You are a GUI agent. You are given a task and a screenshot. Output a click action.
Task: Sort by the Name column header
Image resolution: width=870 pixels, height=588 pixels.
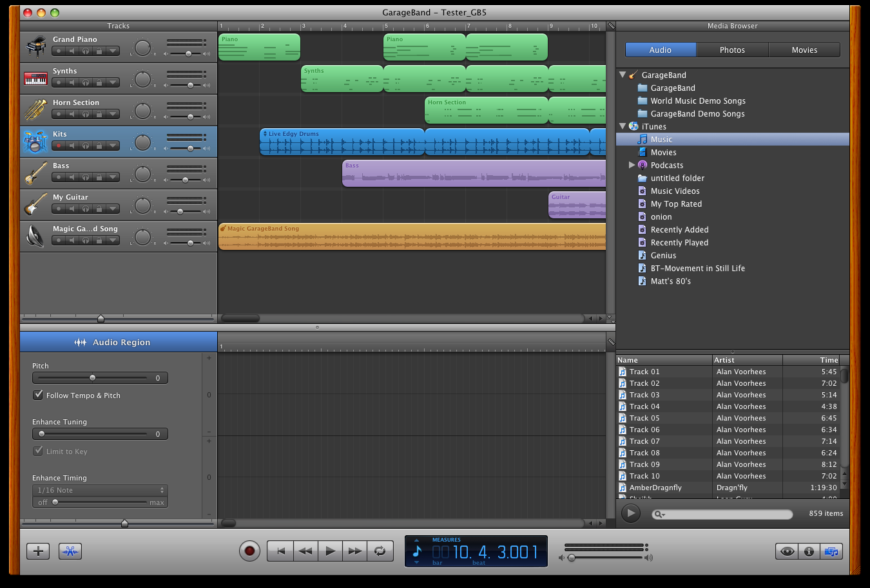[x=664, y=360]
